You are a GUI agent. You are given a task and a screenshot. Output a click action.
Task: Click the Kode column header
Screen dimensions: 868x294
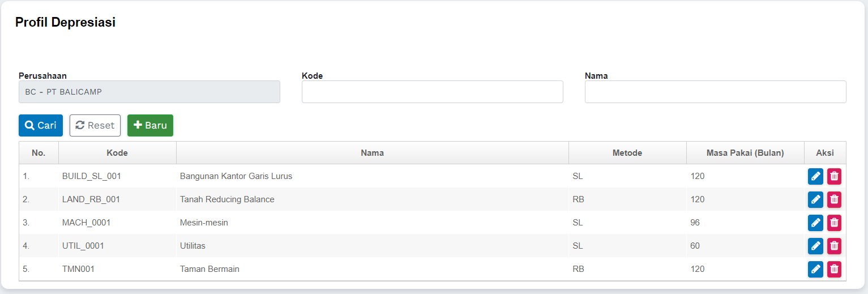[x=117, y=153]
